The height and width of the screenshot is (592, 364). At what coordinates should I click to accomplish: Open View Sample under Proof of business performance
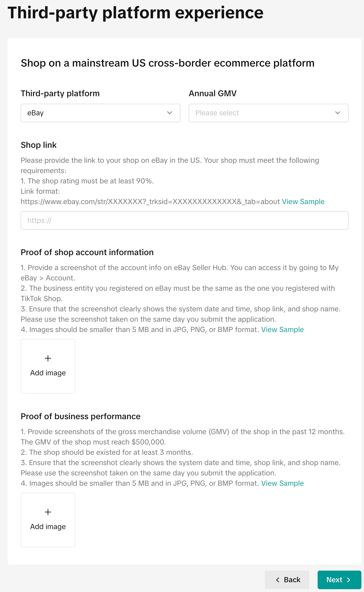(283, 483)
